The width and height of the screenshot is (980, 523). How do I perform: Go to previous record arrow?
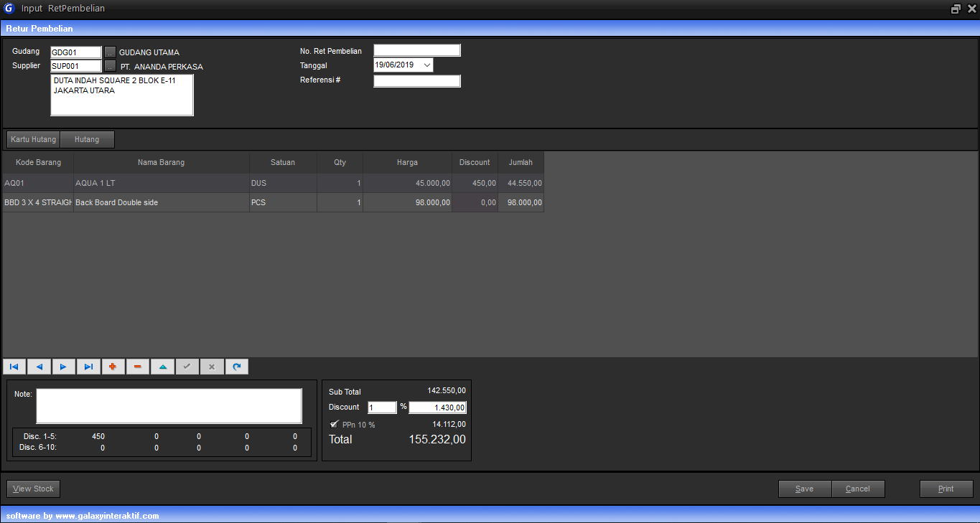(x=39, y=367)
